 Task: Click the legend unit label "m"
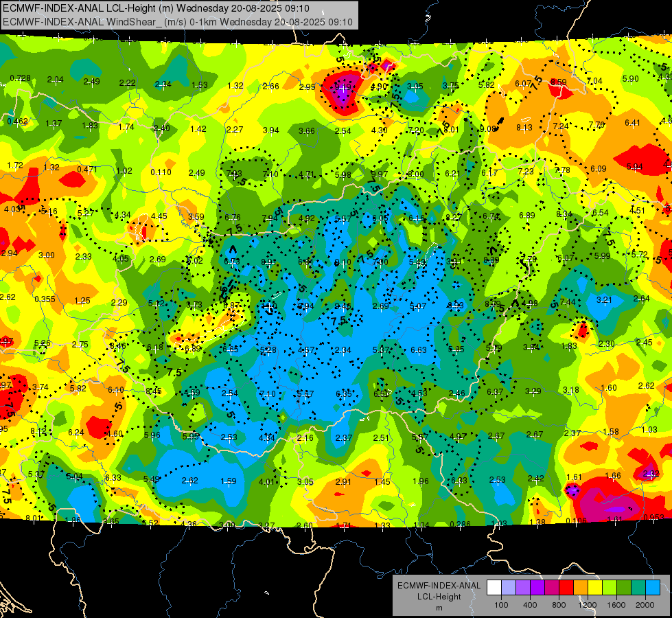[x=439, y=608]
